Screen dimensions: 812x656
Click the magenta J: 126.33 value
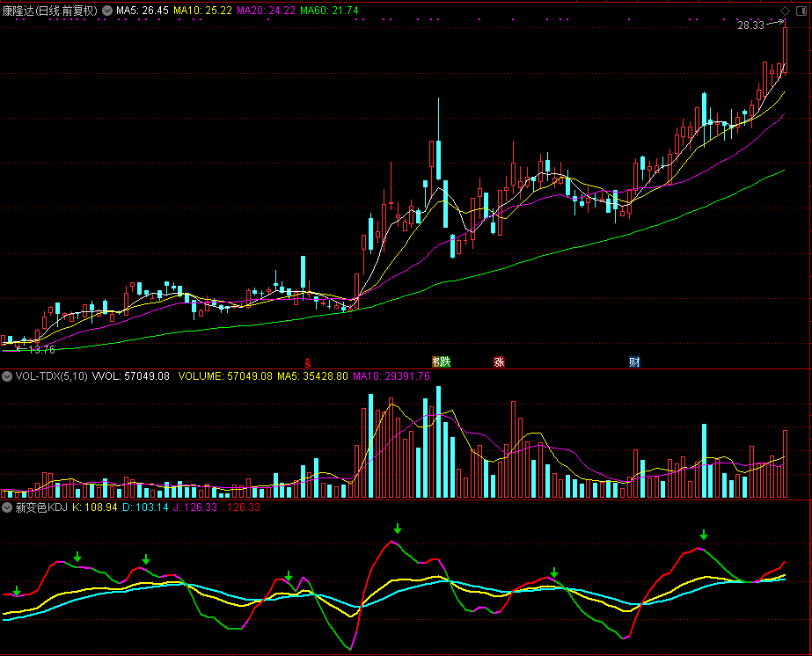tap(195, 507)
